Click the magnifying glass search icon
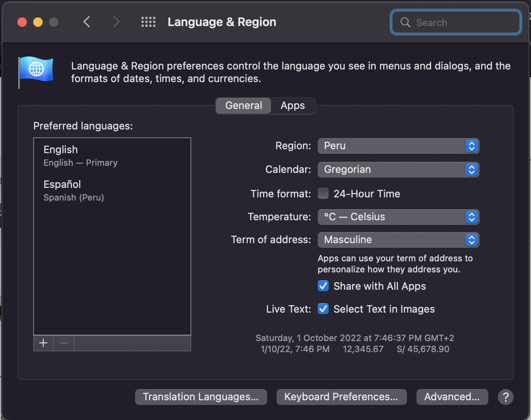 tap(405, 22)
